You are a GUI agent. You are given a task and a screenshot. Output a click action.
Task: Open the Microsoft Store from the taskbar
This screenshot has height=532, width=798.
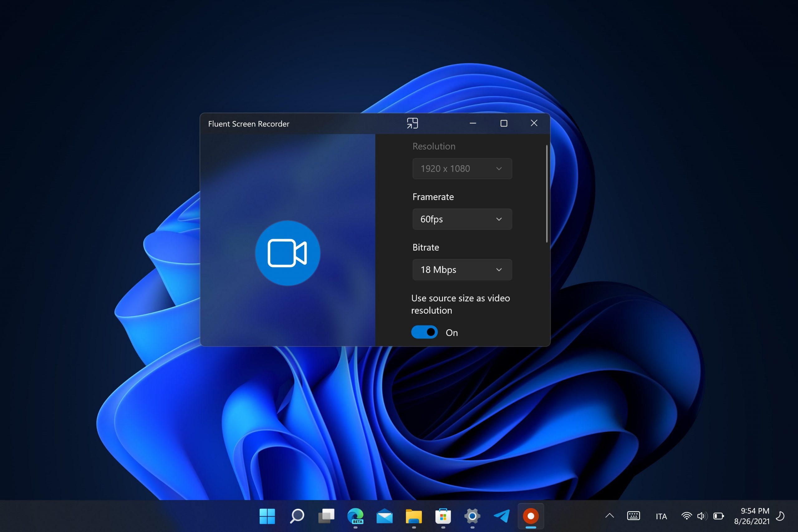[443, 516]
